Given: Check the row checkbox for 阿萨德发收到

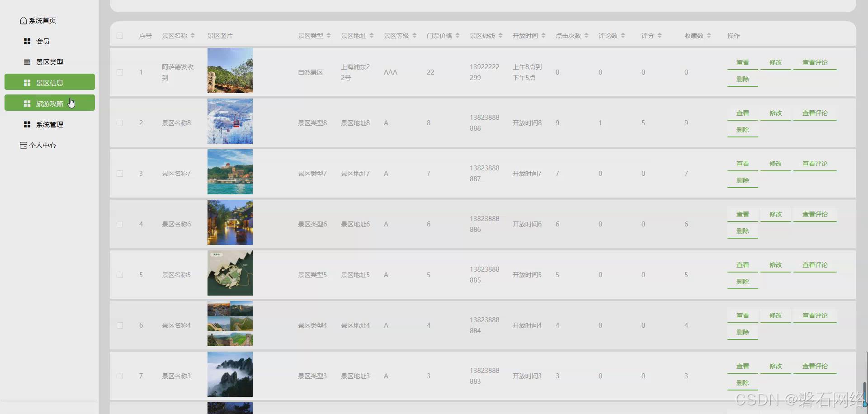Looking at the screenshot, I should [x=120, y=72].
